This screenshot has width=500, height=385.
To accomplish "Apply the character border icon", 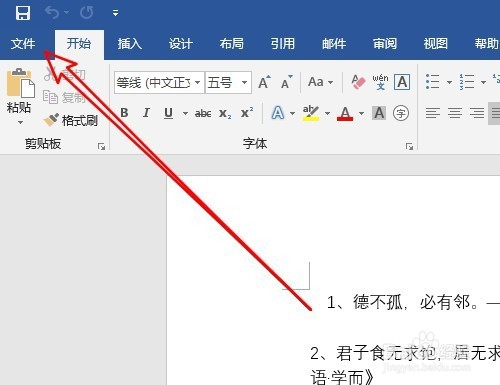I will [402, 82].
